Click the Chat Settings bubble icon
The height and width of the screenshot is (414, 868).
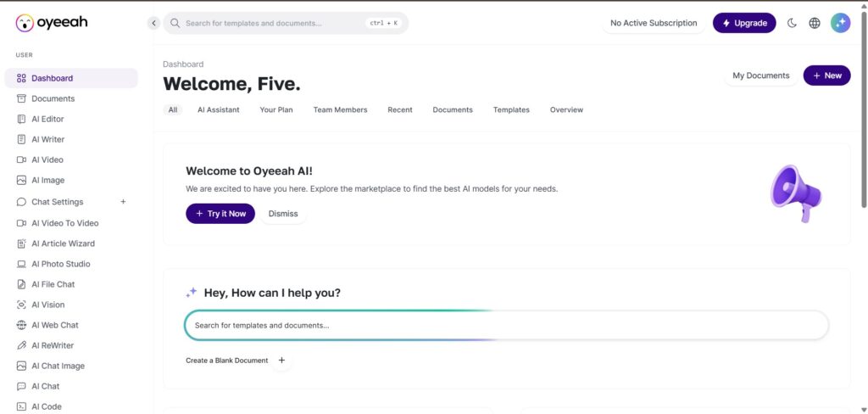click(21, 202)
